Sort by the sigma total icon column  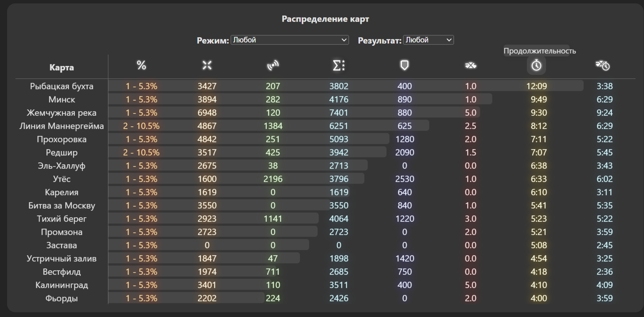[x=339, y=66]
